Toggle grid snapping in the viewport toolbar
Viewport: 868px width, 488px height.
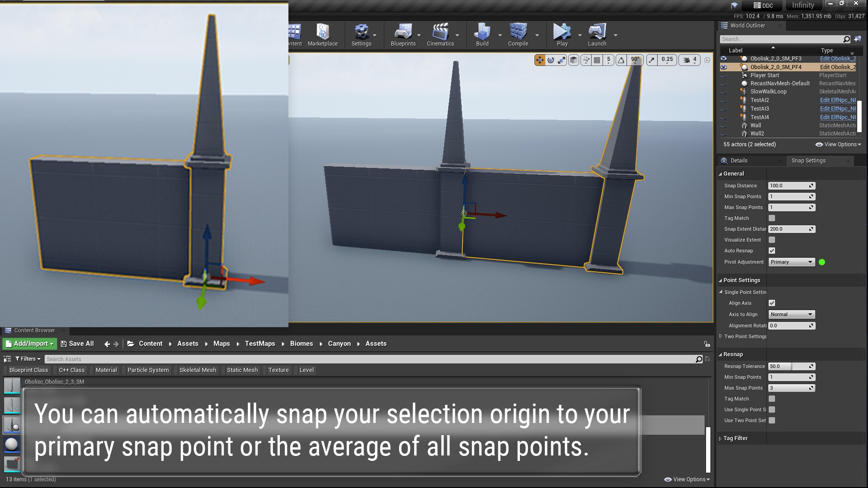598,59
